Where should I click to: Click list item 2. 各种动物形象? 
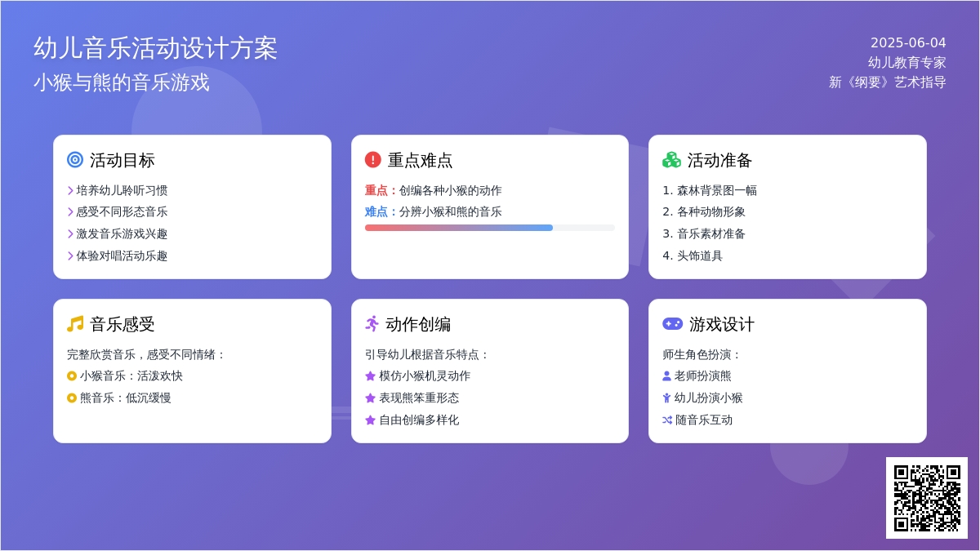point(704,212)
